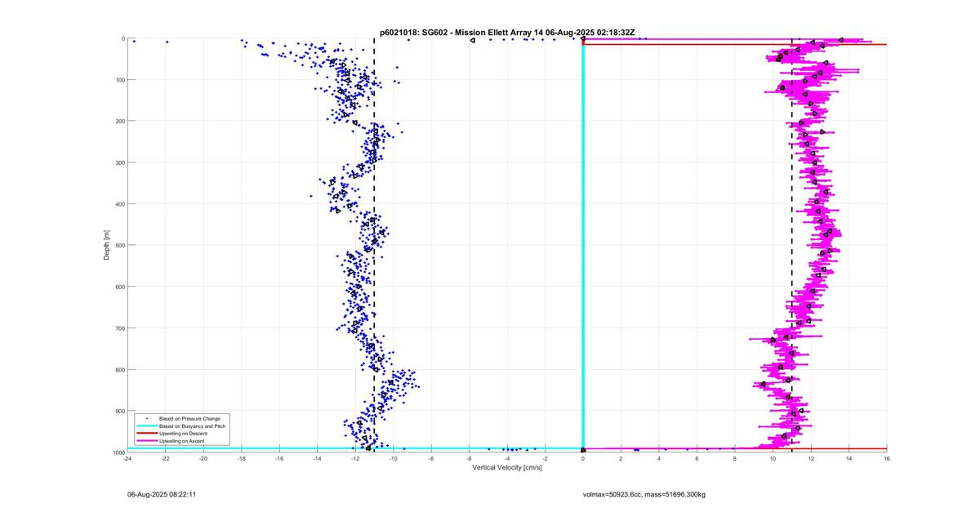Image resolution: width=980 pixels, height=508 pixels.
Task: Click the velocity tick label -16
Action: pos(279,458)
